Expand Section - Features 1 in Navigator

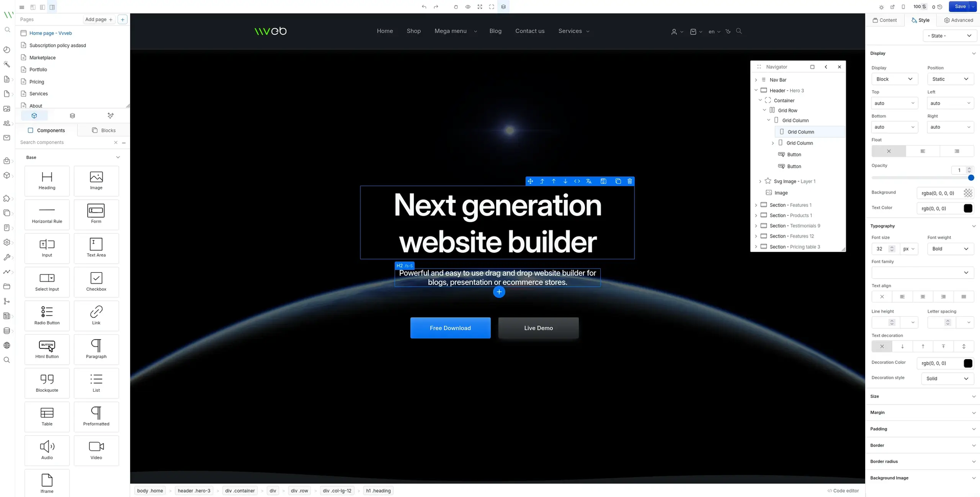coord(756,205)
